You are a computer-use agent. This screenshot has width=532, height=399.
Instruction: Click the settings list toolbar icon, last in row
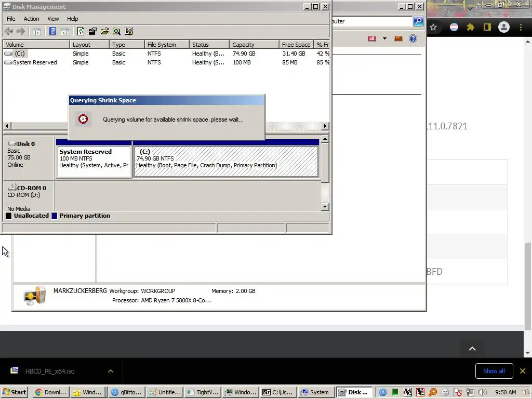[129, 32]
